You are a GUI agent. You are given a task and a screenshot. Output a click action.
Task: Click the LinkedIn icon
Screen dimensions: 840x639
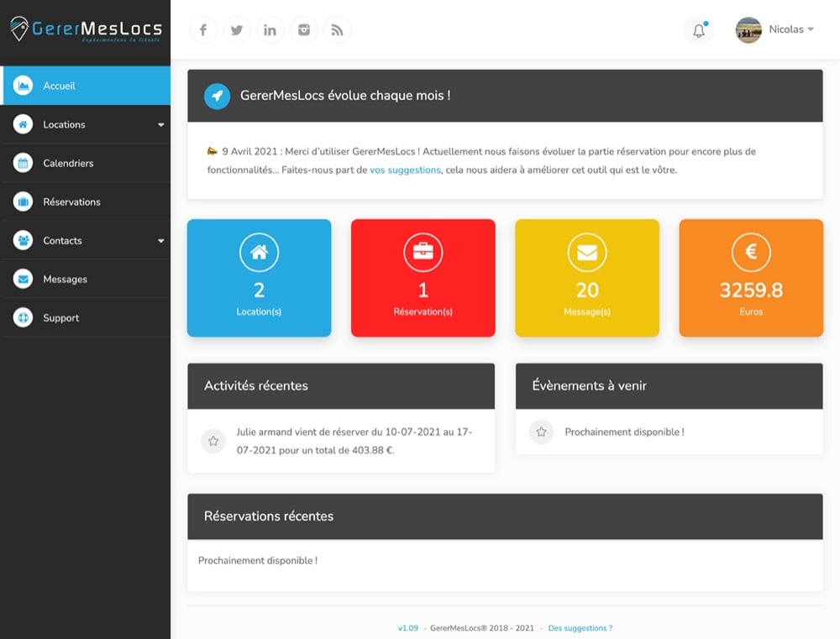click(270, 30)
